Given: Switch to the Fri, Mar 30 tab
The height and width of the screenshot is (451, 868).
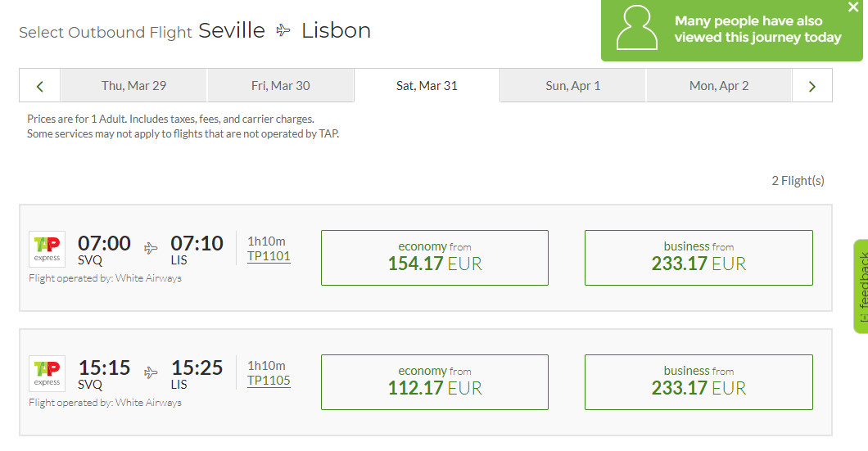Looking at the screenshot, I should point(280,86).
